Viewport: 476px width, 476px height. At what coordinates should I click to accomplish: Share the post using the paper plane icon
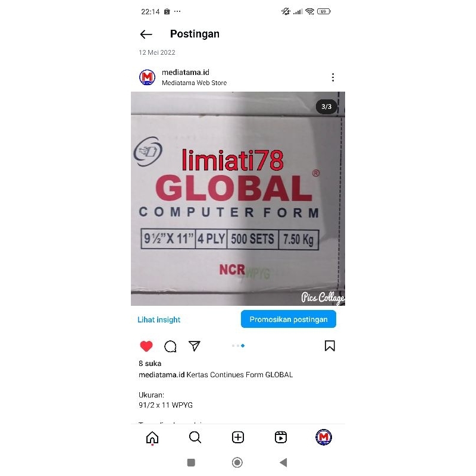click(195, 346)
